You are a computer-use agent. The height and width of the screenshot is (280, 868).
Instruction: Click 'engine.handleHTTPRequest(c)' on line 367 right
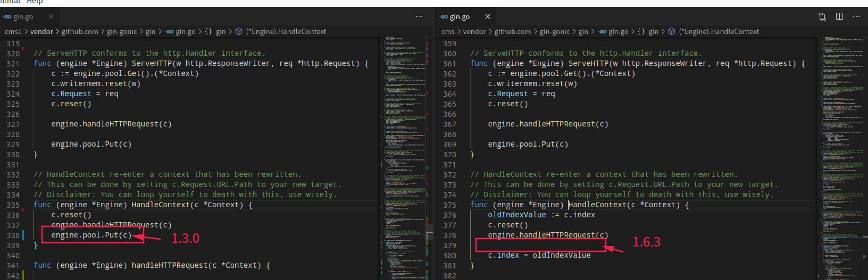tap(548, 124)
